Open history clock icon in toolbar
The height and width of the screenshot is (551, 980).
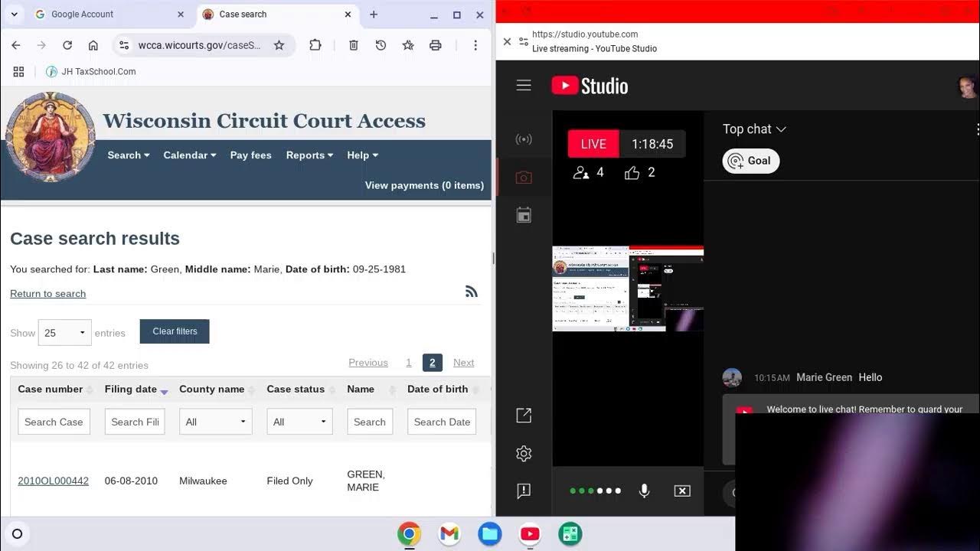coord(381,45)
